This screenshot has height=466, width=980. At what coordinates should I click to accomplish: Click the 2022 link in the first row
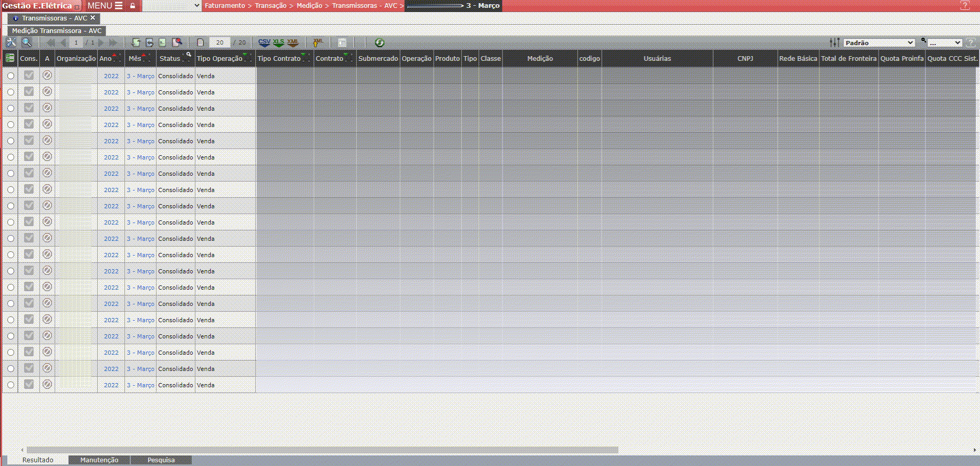coord(111,76)
